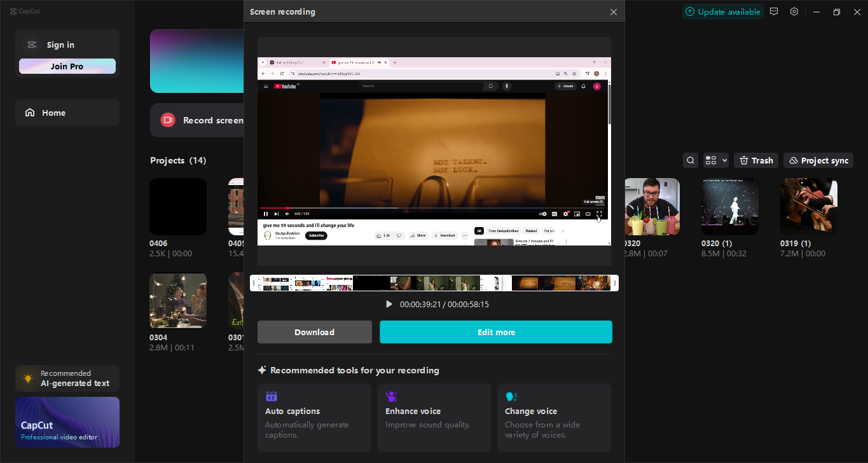The height and width of the screenshot is (463, 868).
Task: Click the Record screen icon
Action: [x=167, y=120]
